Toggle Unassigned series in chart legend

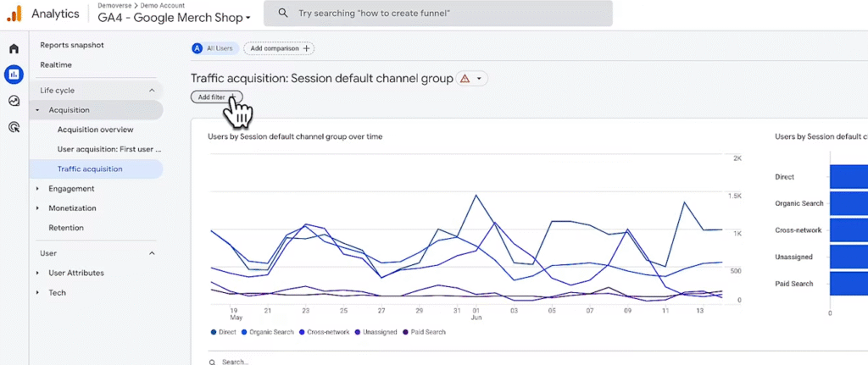coord(376,332)
